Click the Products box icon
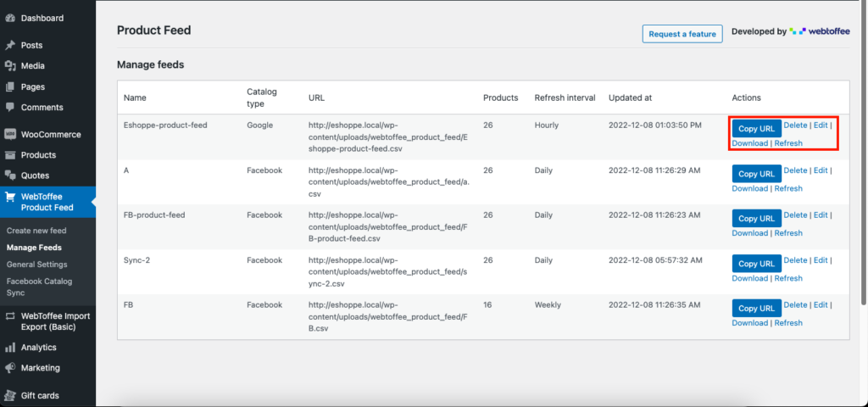Screen dimensions: 868x407 point(9,155)
